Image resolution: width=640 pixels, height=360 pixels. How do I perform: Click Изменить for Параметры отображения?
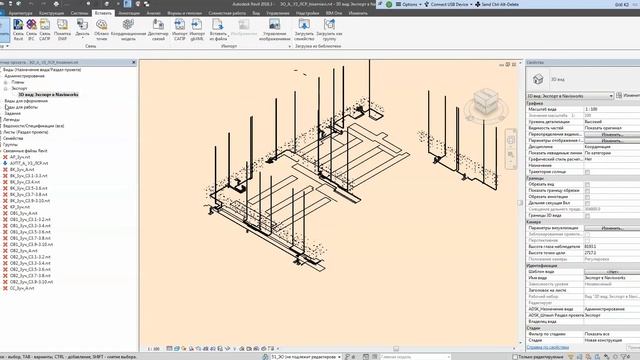[x=612, y=140]
